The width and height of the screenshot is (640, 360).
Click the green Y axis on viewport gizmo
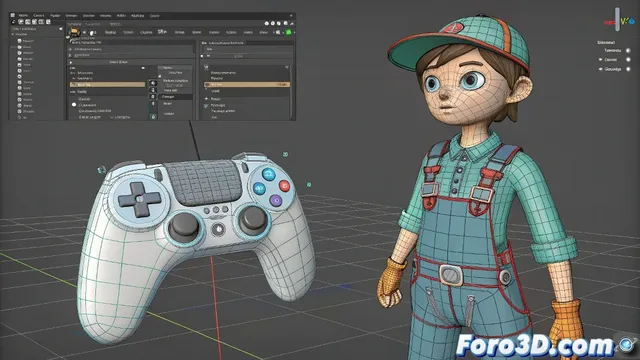click(624, 20)
